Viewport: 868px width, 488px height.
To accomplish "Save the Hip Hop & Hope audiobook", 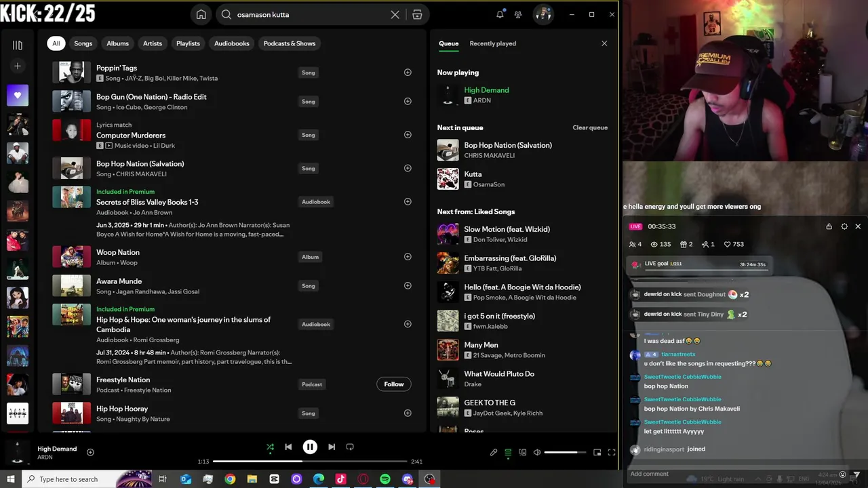I will (408, 324).
